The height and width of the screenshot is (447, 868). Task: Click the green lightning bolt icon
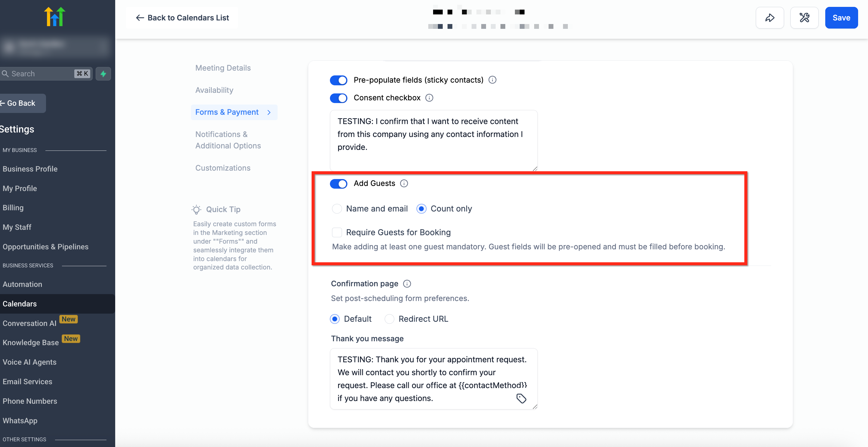(x=103, y=74)
